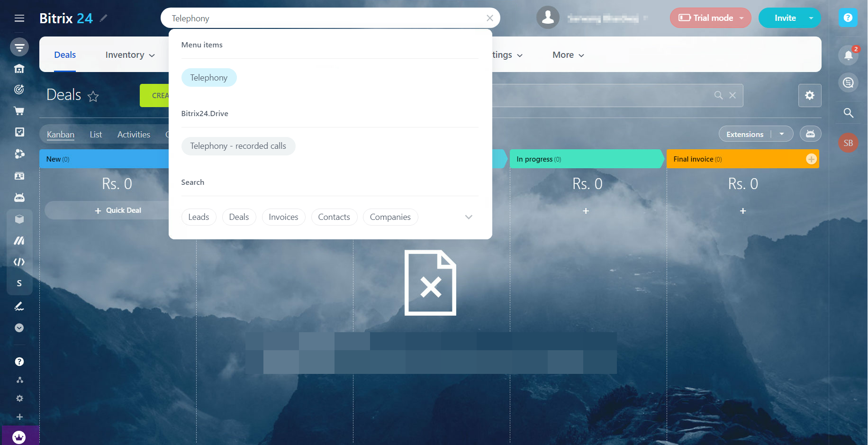
Task: Open the Invite dropdown arrow
Action: pyautogui.click(x=811, y=18)
